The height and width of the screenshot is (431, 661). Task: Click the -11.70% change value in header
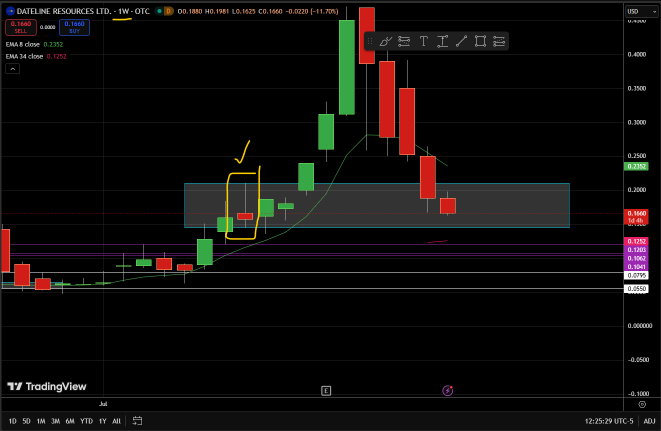pos(325,11)
